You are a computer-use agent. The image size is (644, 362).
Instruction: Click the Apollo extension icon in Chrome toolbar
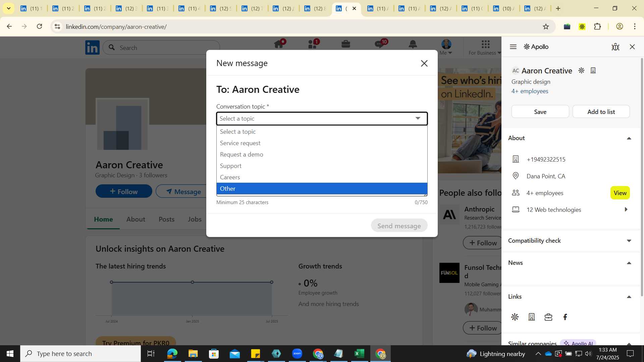tap(582, 26)
